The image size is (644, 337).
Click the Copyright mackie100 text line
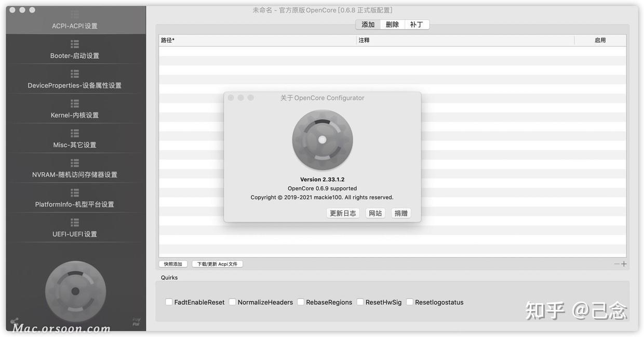[x=322, y=197]
